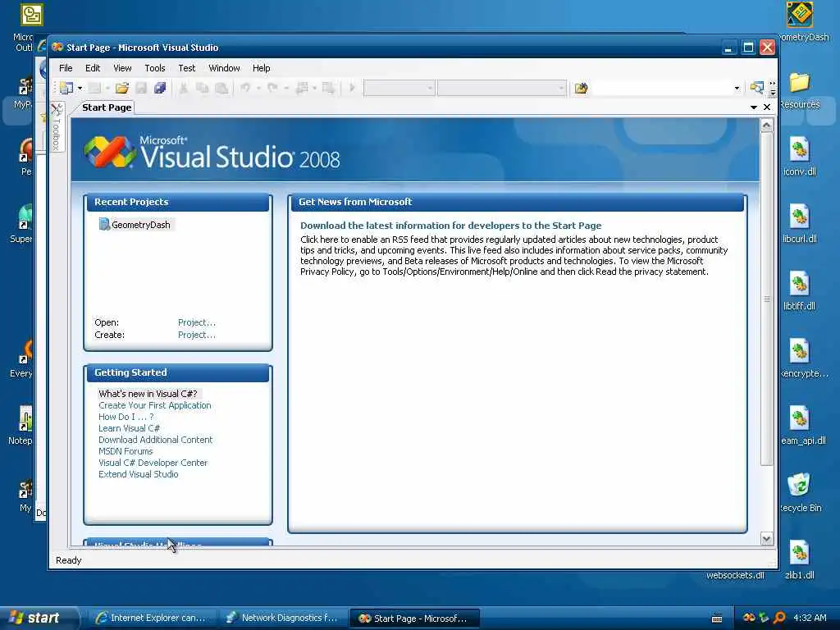Image resolution: width=840 pixels, height=630 pixels.
Task: Expand the Find combo box dropdown arrow
Action: coord(737,88)
